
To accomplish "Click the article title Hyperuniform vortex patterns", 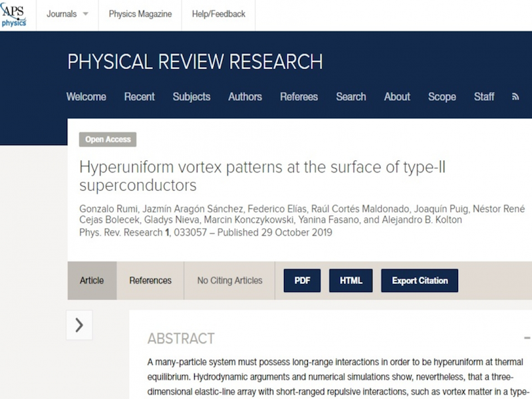I will 262,176.
